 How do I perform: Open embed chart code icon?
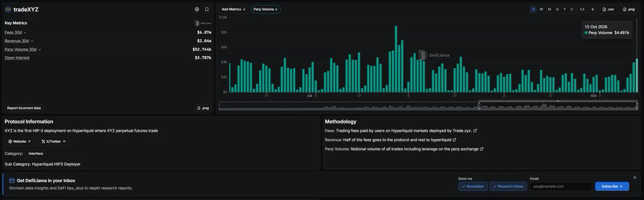pos(582,9)
